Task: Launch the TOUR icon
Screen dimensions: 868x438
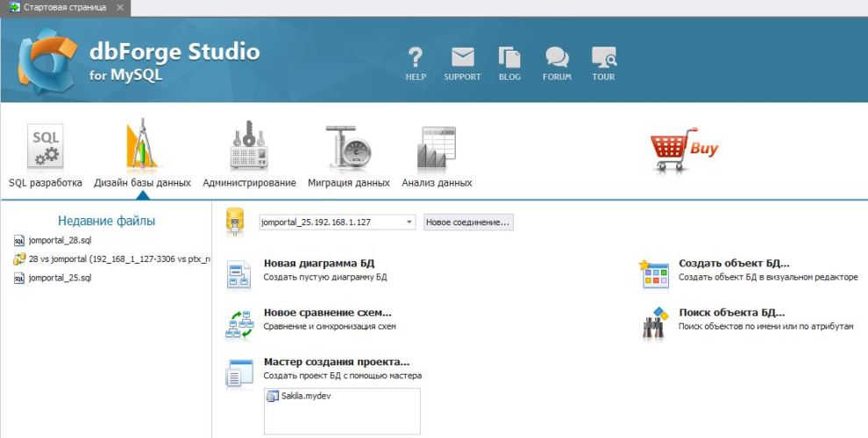Action: (603, 59)
